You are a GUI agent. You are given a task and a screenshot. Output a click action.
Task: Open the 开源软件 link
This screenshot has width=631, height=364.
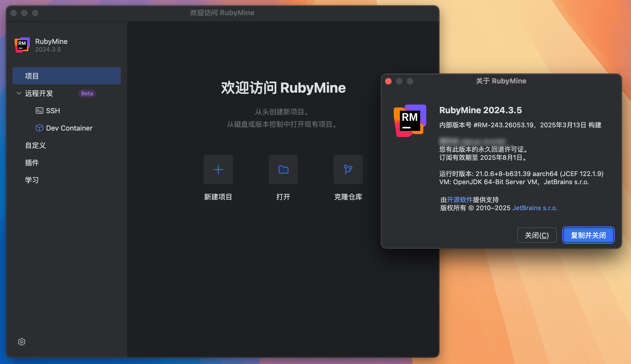(460, 200)
